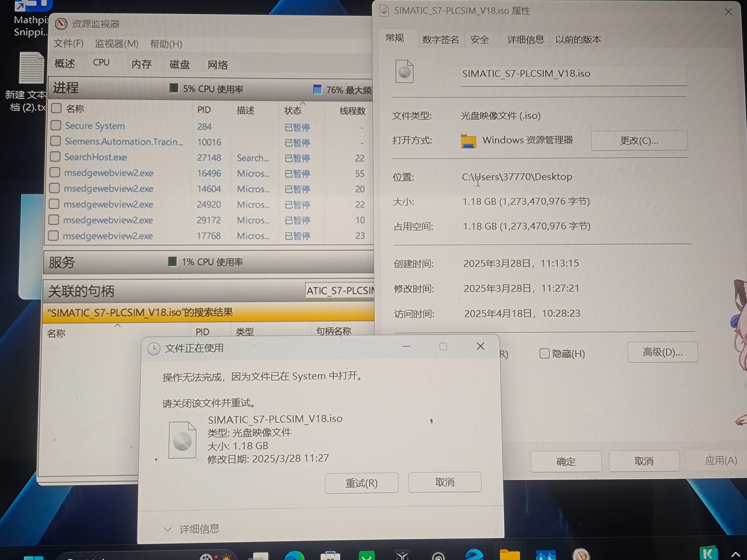Switch to the 磁盘 tab
The width and height of the screenshot is (747, 560).
point(179,64)
